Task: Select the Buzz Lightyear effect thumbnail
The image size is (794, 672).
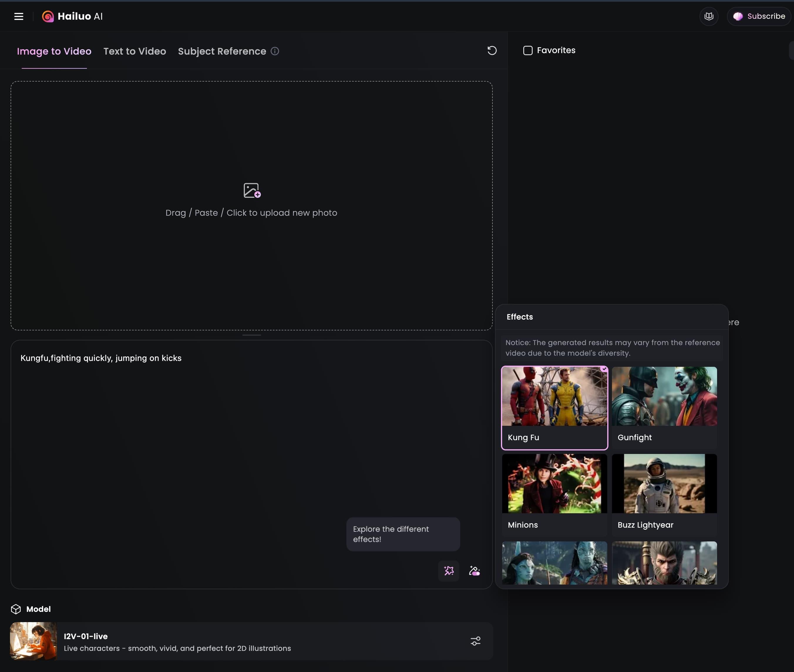Action: [664, 495]
